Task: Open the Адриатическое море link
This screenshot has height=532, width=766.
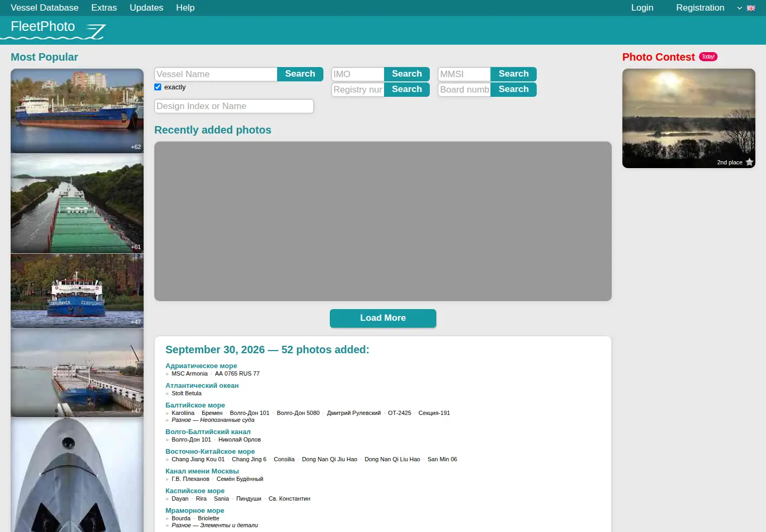Action: coord(201,366)
